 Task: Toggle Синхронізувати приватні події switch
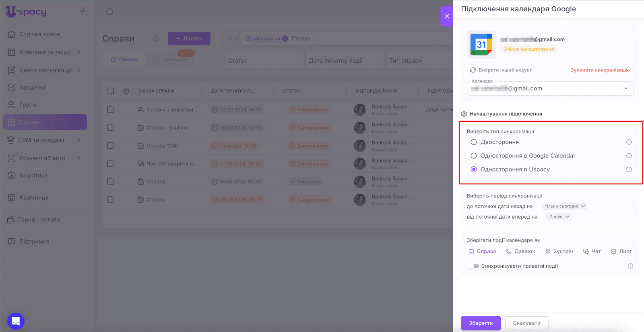[474, 266]
